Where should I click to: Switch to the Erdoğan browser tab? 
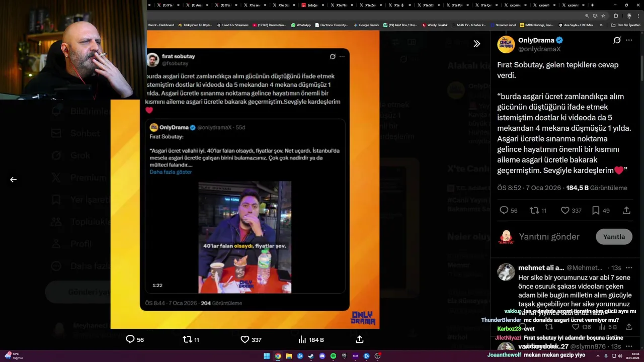tap(312, 5)
